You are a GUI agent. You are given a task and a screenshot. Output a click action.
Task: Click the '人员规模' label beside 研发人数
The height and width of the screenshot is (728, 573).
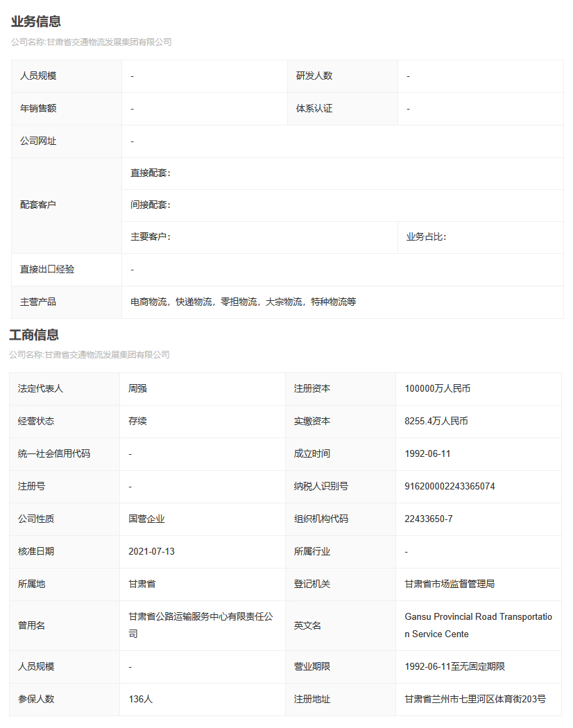point(38,76)
